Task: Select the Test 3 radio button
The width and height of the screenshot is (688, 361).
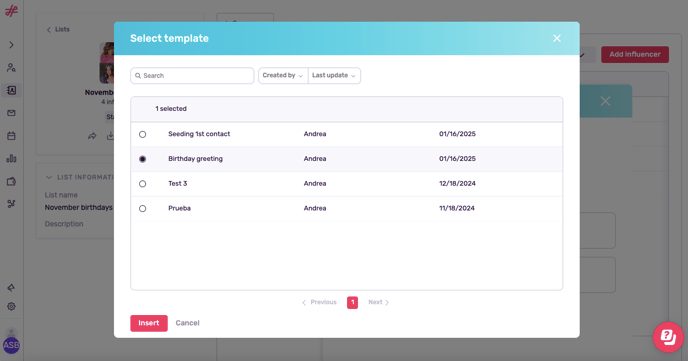Action: click(x=143, y=184)
